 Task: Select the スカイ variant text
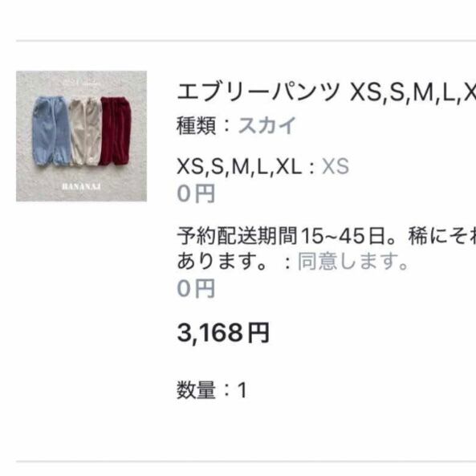click(x=267, y=125)
